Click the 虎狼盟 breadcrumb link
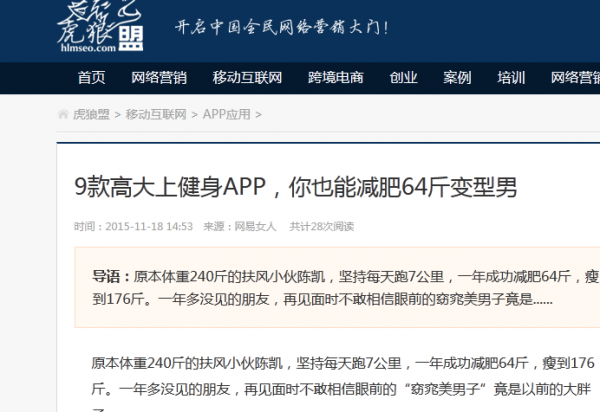This screenshot has width=600, height=412. click(x=91, y=115)
